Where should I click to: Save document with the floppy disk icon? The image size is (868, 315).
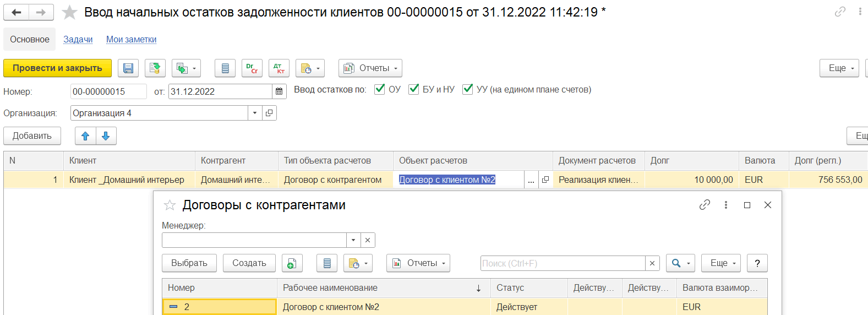pos(128,68)
